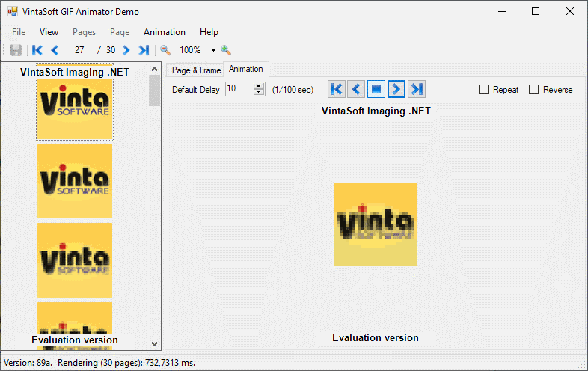Step animation to the next frame
This screenshot has width=588, height=371.
tap(396, 90)
